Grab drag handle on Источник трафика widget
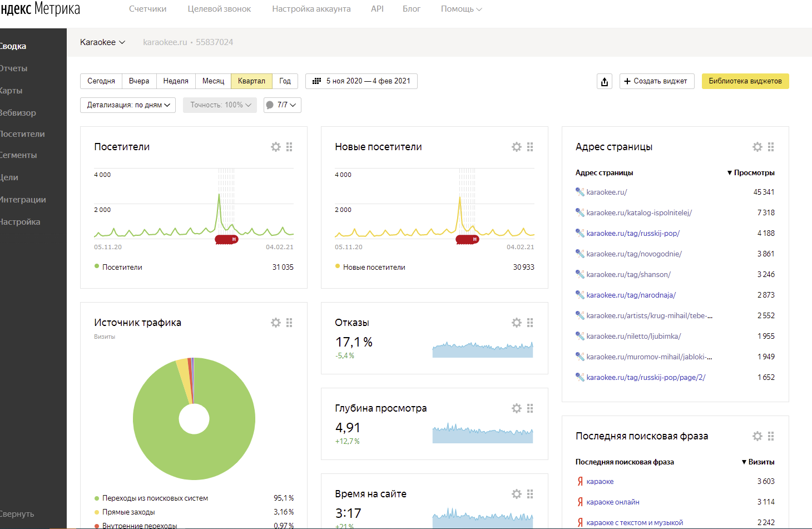 [289, 323]
